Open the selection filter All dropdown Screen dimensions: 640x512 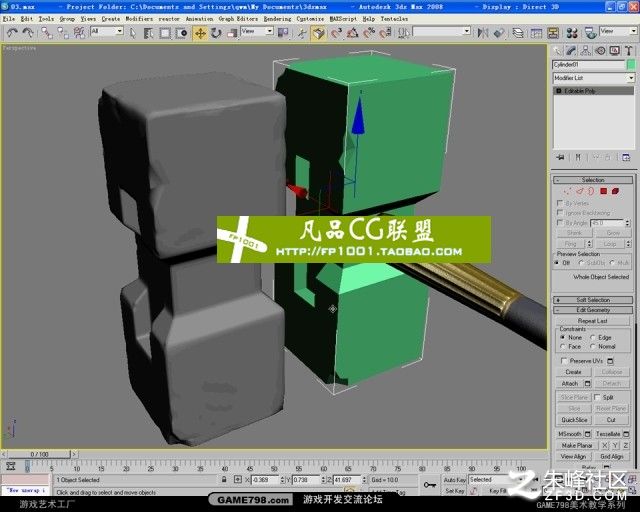point(107,31)
